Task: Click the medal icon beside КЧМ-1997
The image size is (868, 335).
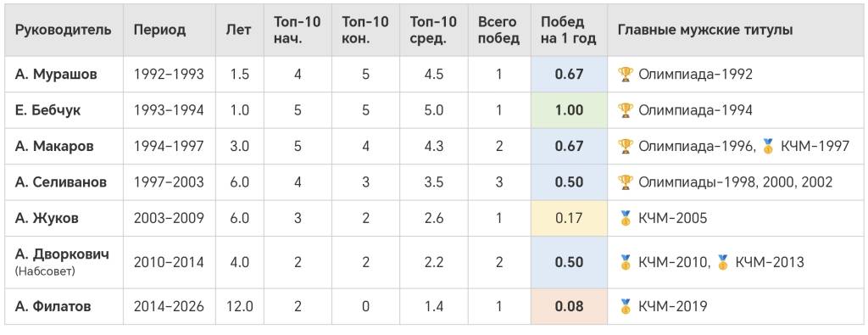Action: click(768, 146)
